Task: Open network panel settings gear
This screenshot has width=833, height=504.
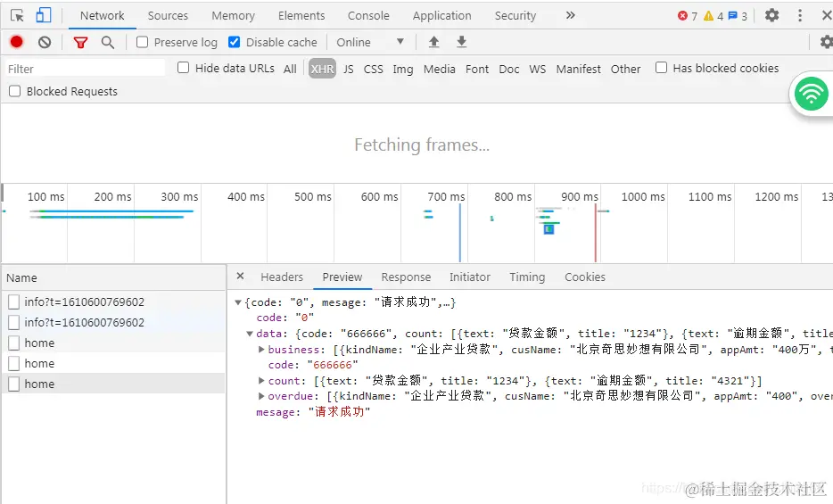Action: click(826, 42)
